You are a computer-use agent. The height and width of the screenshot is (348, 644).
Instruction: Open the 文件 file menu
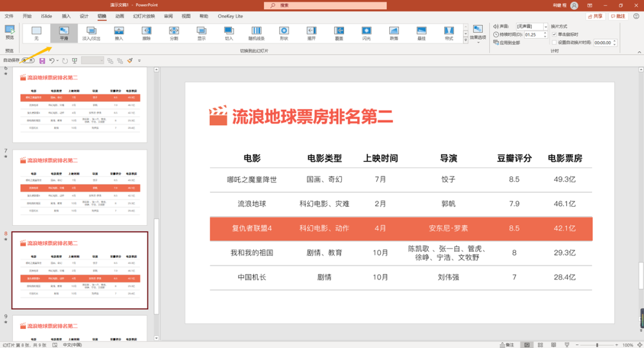[x=9, y=16]
